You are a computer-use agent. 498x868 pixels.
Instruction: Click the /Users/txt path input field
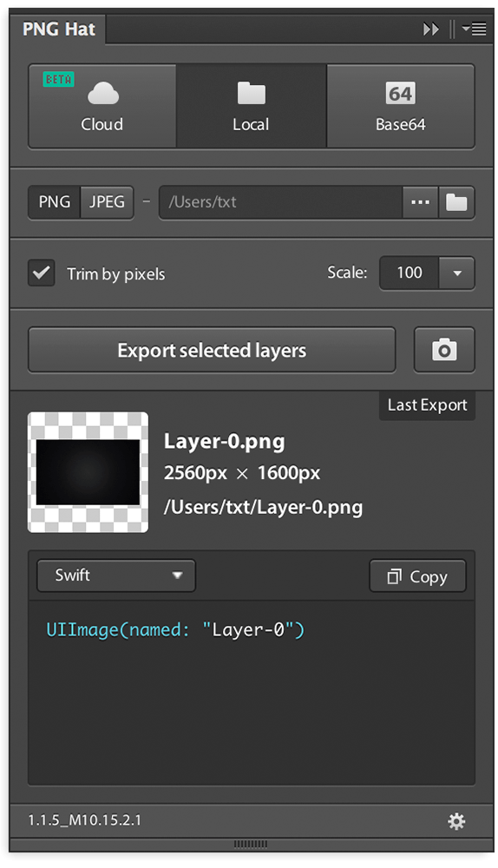280,202
